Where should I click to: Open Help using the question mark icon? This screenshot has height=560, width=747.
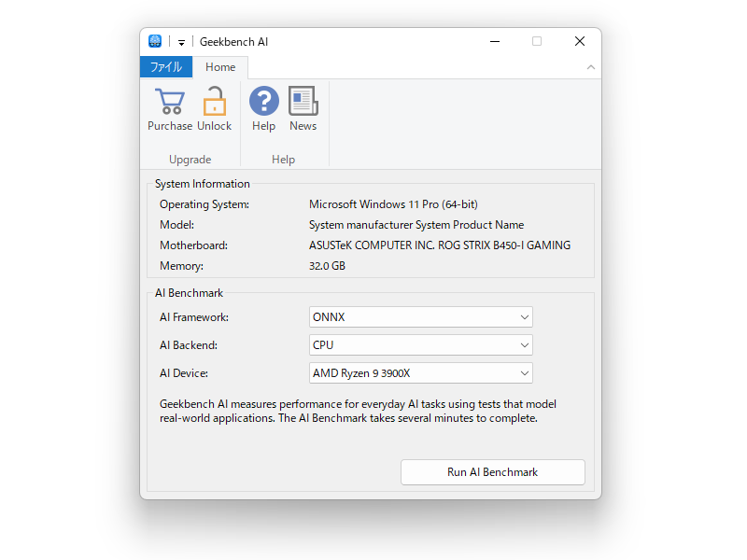(x=263, y=100)
